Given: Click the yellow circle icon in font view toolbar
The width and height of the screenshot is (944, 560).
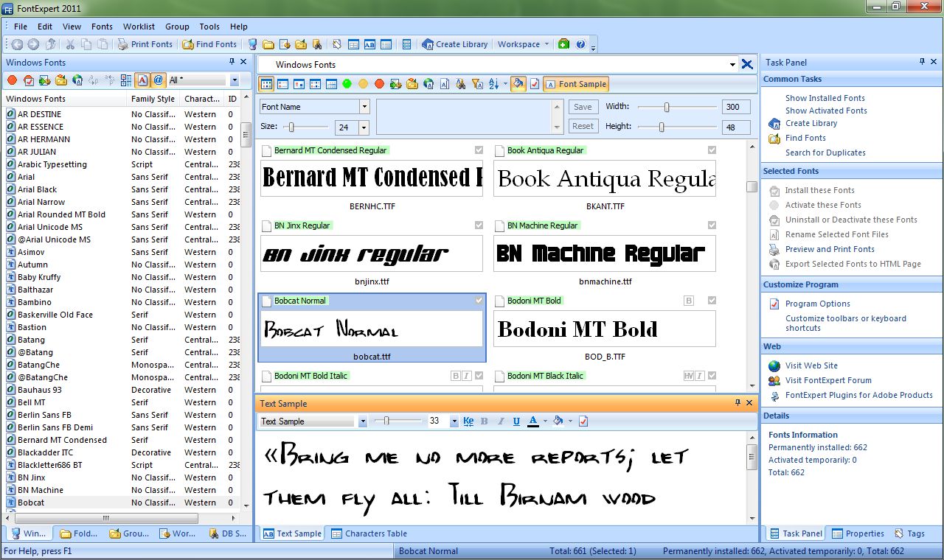Looking at the screenshot, I should tap(363, 84).
